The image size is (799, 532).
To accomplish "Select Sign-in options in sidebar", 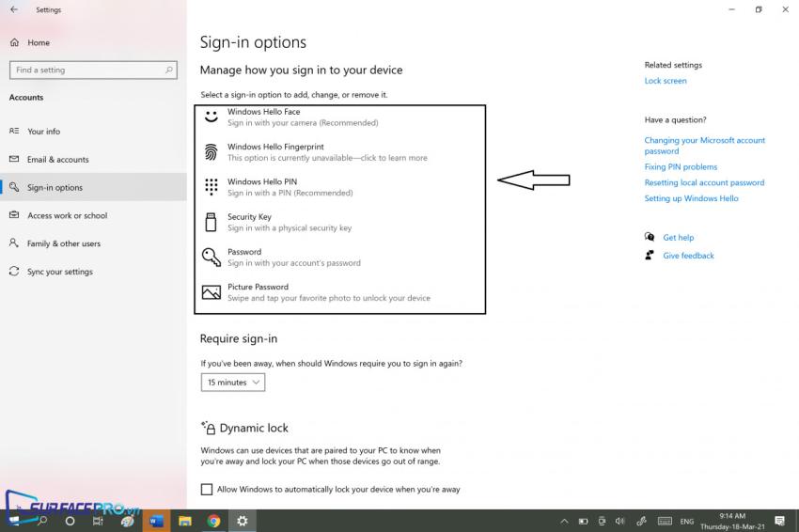I will pos(93,187).
